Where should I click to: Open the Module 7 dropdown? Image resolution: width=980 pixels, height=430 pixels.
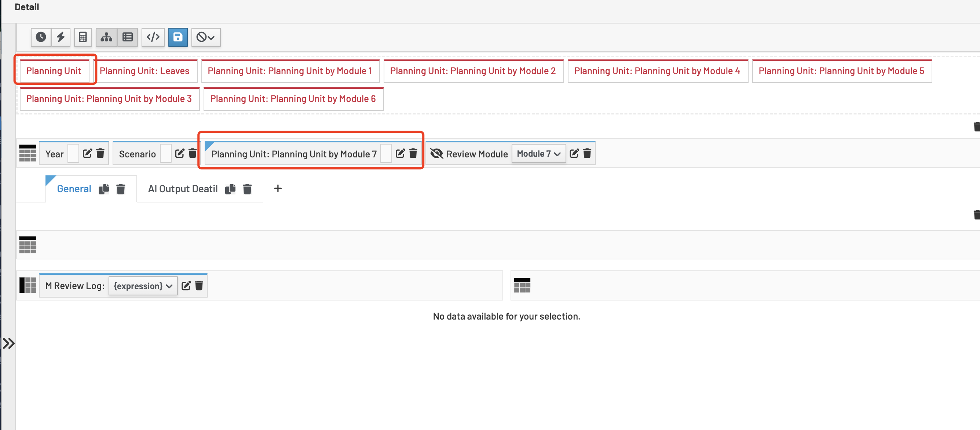click(538, 154)
